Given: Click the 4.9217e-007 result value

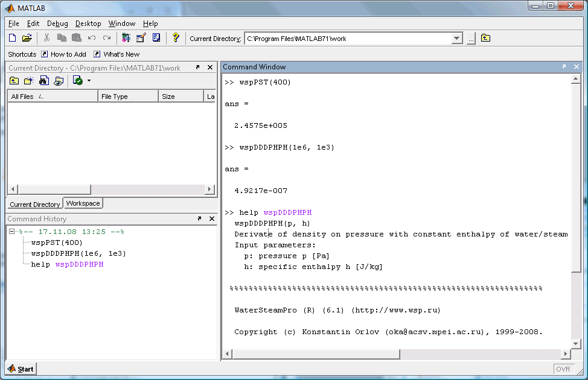Looking at the screenshot, I should [x=261, y=191].
